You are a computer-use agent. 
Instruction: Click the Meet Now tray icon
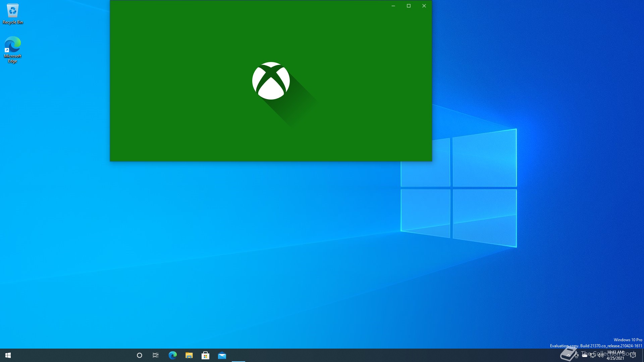click(x=576, y=355)
